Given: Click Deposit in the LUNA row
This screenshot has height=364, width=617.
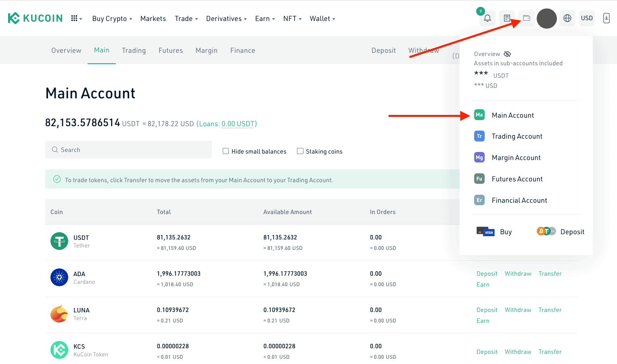Looking at the screenshot, I should coord(487,310).
